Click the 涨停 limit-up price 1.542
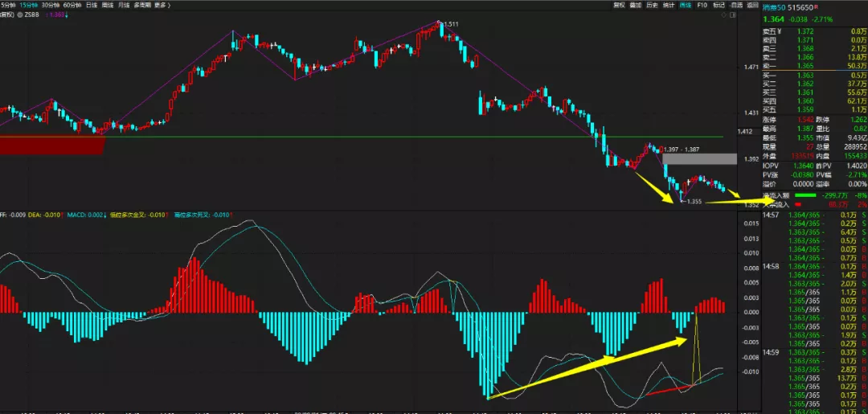The height and width of the screenshot is (414, 868). [805, 120]
